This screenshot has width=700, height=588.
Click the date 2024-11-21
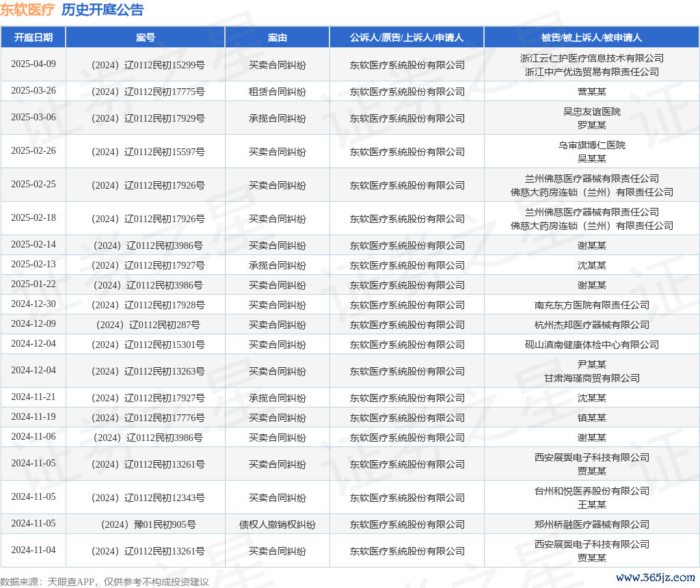(33, 397)
